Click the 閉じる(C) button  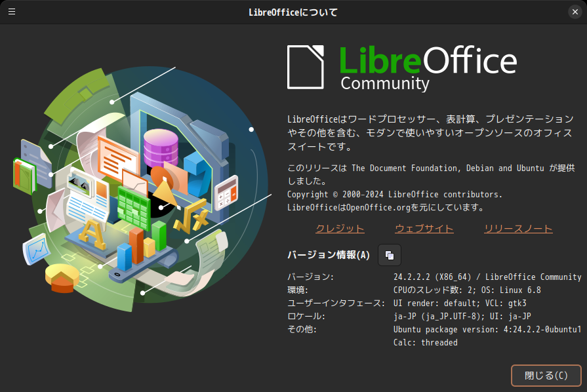[546, 375]
